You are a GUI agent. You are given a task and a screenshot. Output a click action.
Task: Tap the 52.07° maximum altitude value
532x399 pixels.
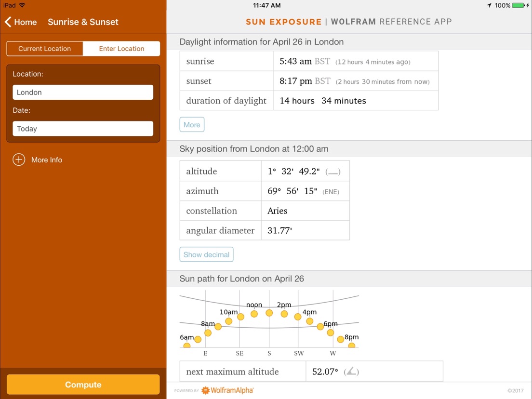pyautogui.click(x=325, y=372)
